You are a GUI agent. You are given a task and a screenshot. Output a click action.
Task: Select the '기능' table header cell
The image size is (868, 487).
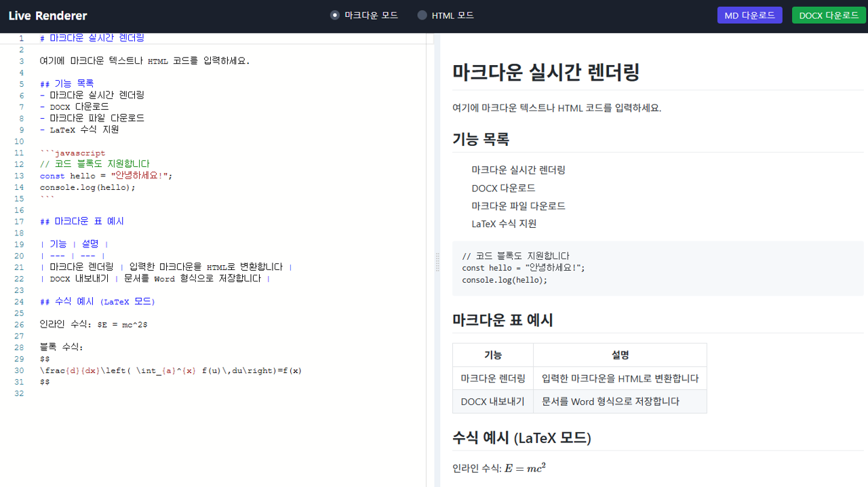tap(493, 355)
